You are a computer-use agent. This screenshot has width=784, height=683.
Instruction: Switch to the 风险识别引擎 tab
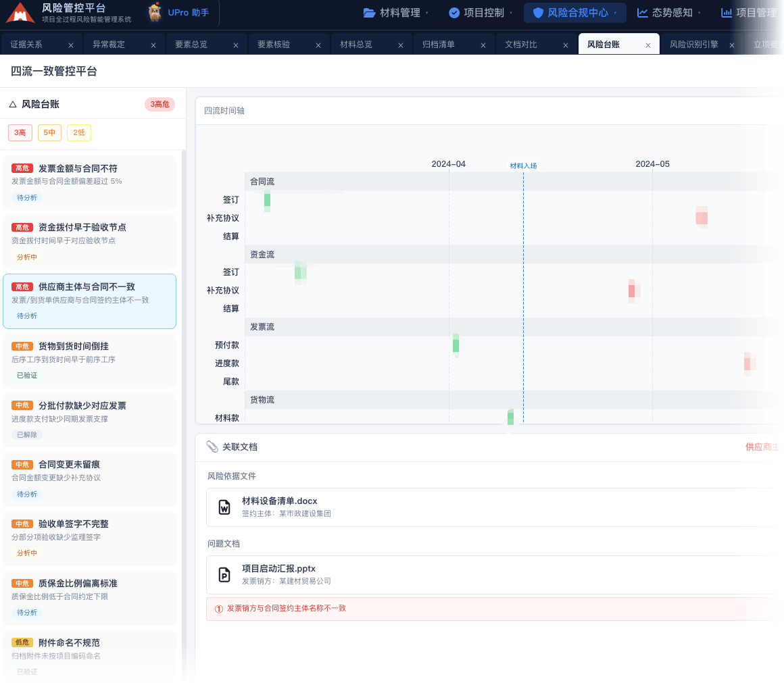tap(693, 45)
